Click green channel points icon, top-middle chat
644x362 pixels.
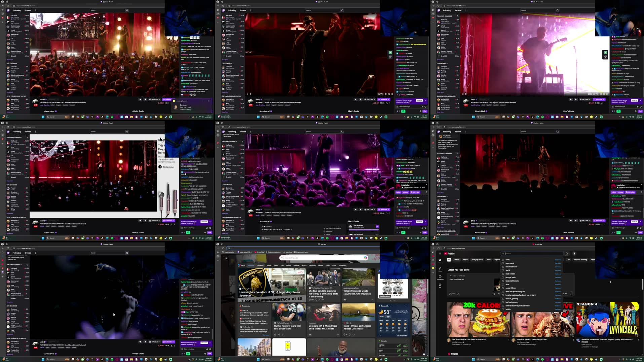click(x=403, y=111)
